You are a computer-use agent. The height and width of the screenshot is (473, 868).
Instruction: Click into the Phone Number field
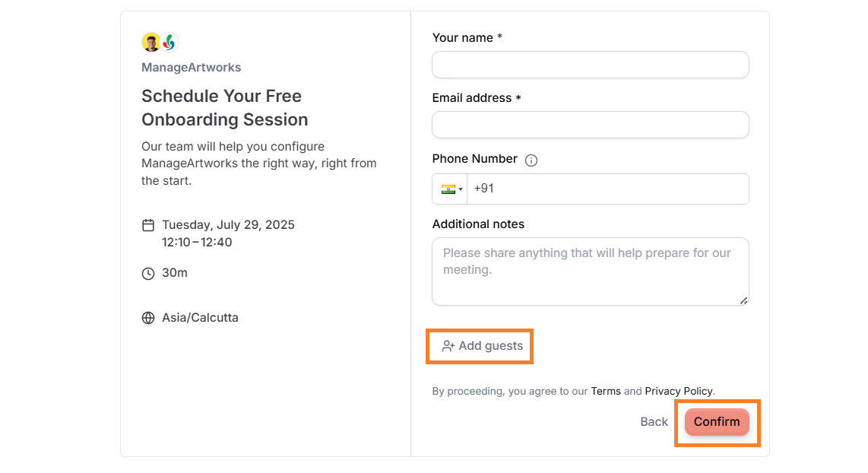click(x=608, y=189)
